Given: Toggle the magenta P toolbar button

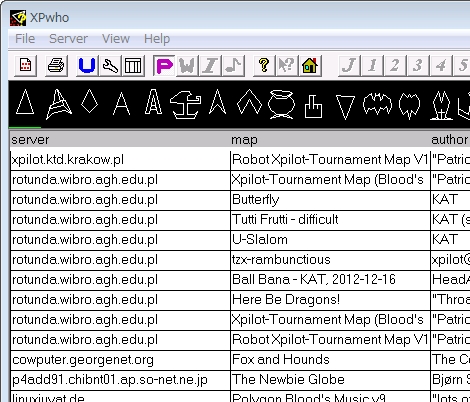Looking at the screenshot, I should [164, 65].
